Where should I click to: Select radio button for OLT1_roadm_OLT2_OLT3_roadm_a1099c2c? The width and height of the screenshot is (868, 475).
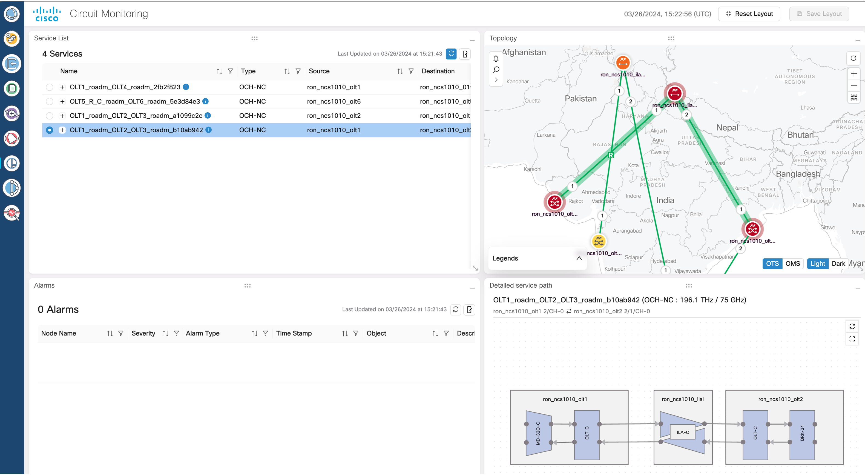pos(50,116)
